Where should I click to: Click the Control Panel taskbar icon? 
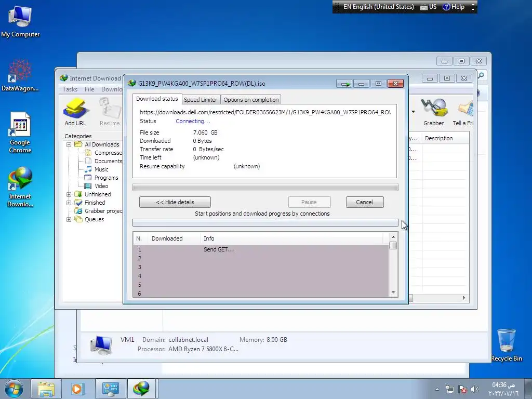(x=110, y=389)
